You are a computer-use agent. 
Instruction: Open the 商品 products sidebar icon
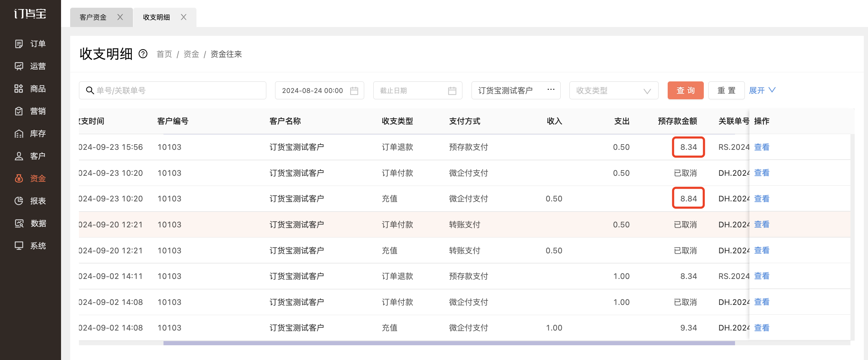[19, 89]
